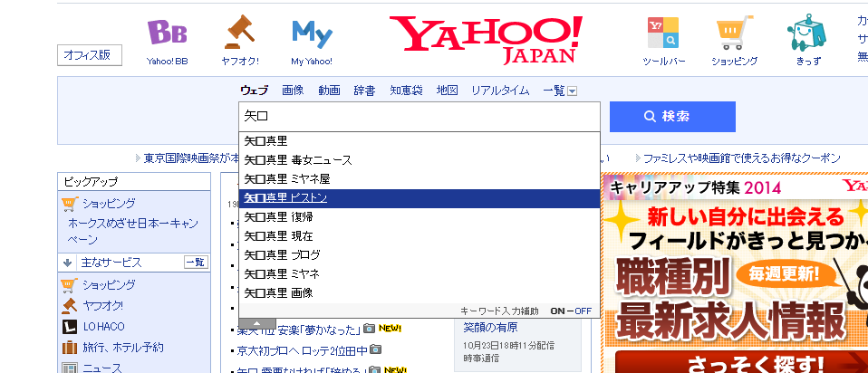Choose suggestion 矢口真里 復帰
The width and height of the screenshot is (868, 373).
tap(420, 217)
